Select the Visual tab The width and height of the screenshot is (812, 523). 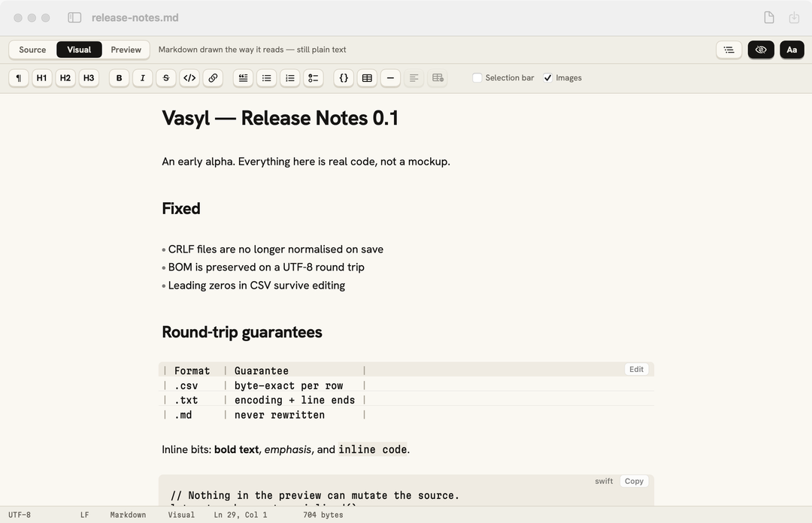tap(79, 50)
